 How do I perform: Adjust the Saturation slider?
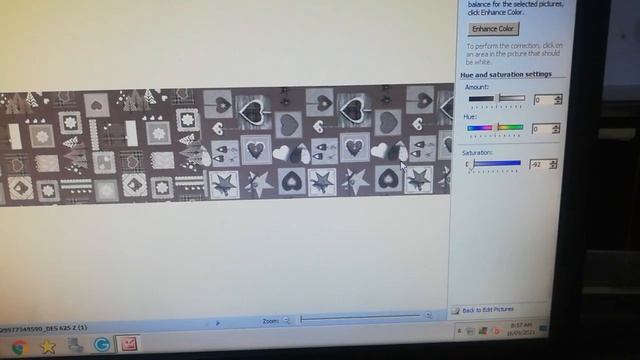coord(493,163)
